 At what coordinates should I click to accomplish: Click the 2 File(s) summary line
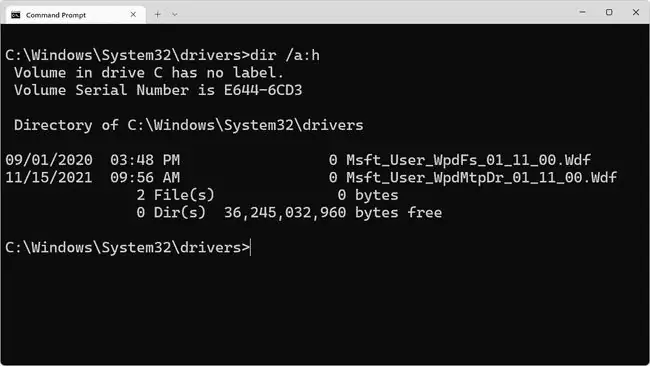coord(267,195)
